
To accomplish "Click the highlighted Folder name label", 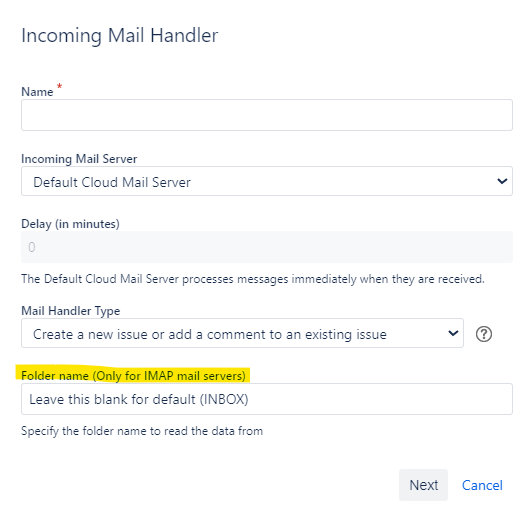I will pyautogui.click(x=133, y=376).
